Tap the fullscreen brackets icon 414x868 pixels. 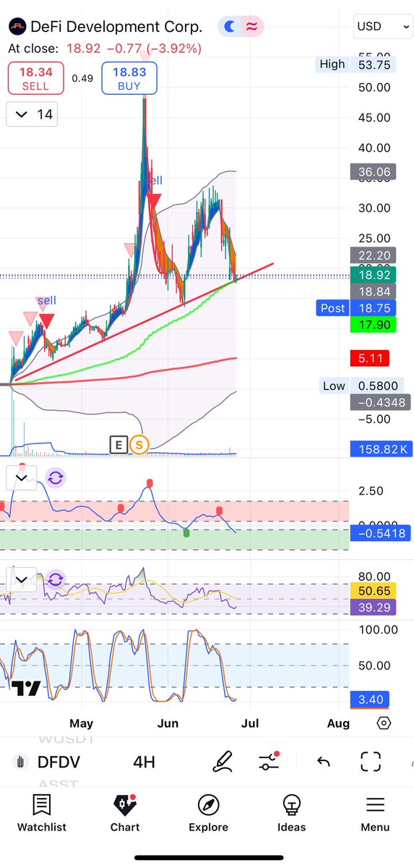[x=371, y=762]
